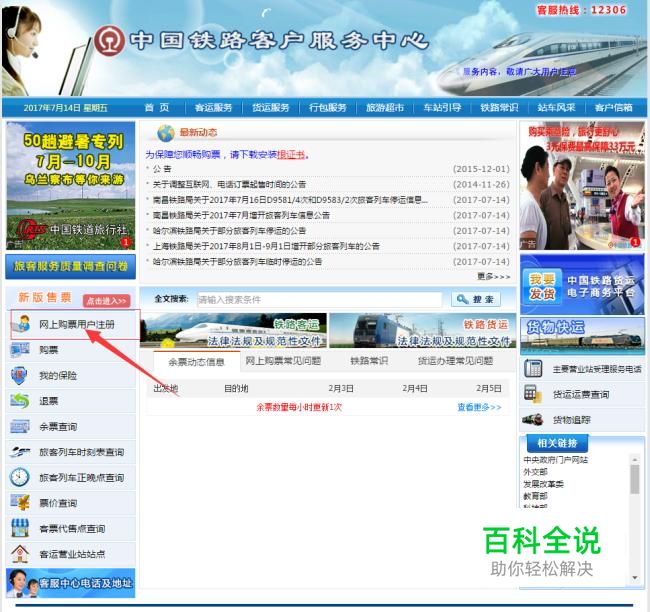Click the locomotive icon for 货物追踪
Screen dimensions: 650x612
click(x=533, y=420)
